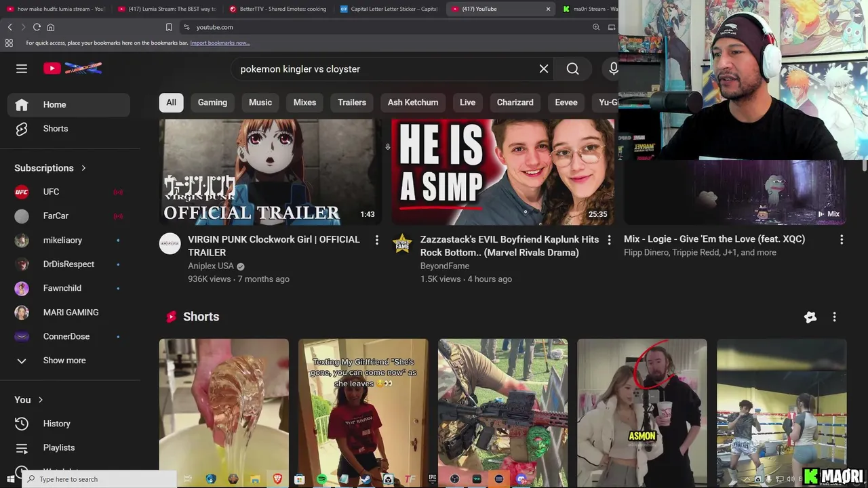
Task: Reload the page with the refresh icon
Action: [37, 27]
